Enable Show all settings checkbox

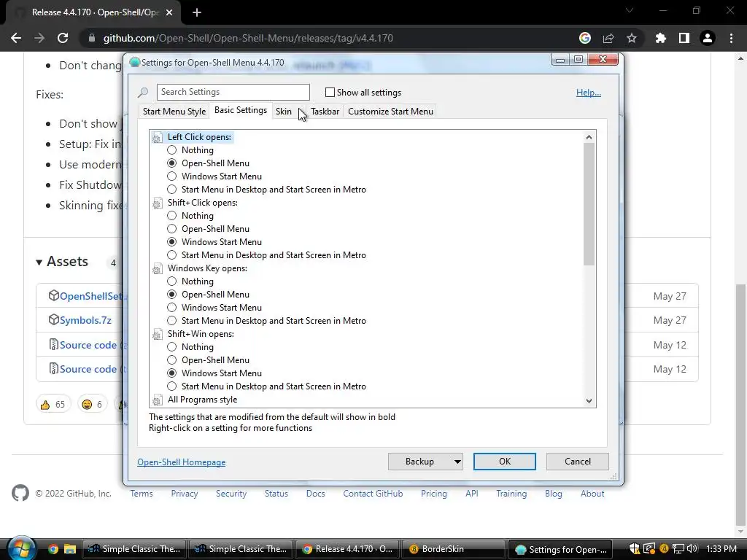click(330, 93)
